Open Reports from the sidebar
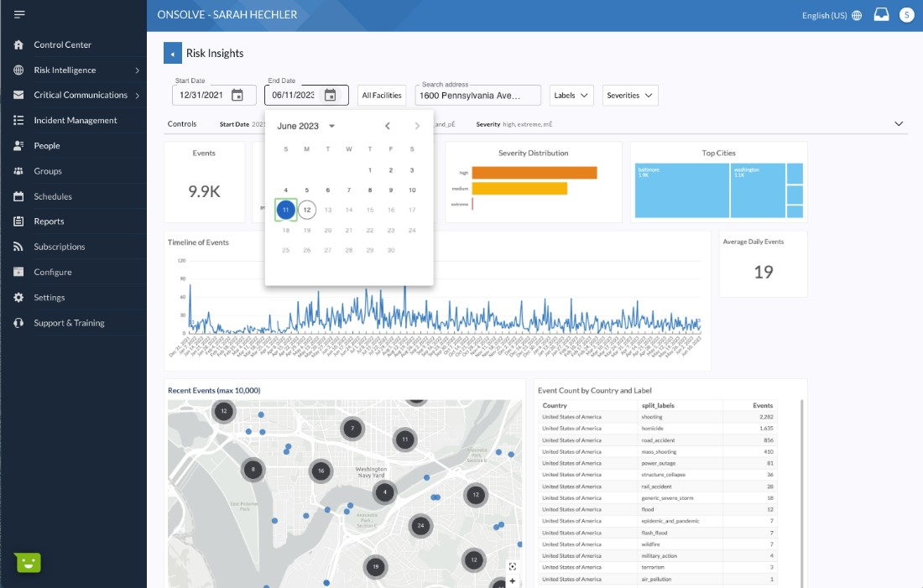This screenshot has height=588, width=923. 49,221
